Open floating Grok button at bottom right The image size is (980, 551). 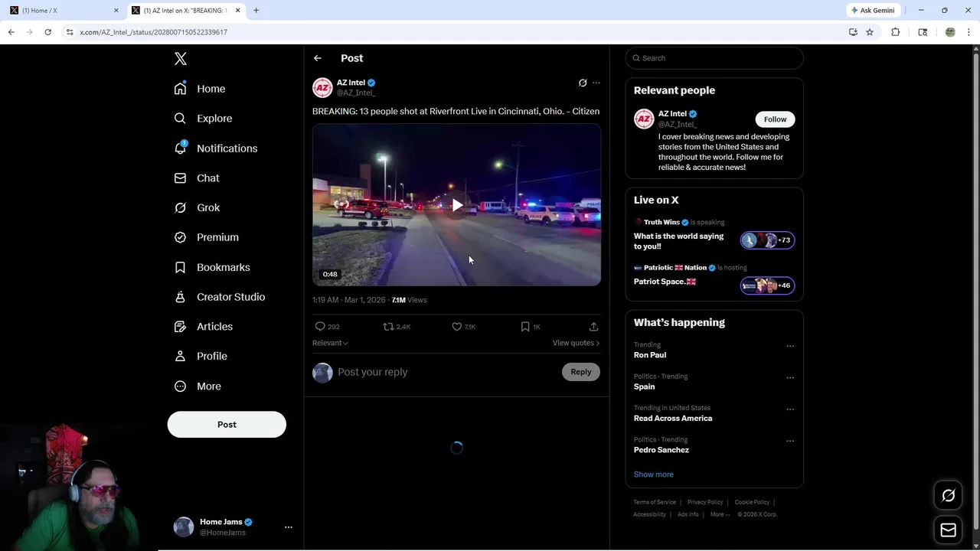pos(949,496)
